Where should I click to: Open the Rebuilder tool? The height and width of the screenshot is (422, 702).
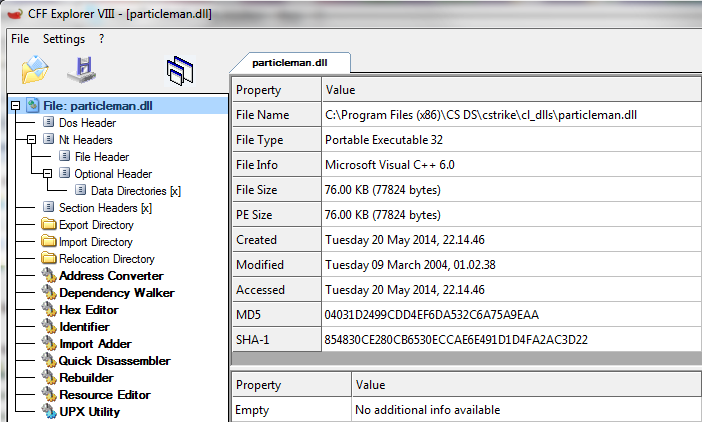[86, 378]
